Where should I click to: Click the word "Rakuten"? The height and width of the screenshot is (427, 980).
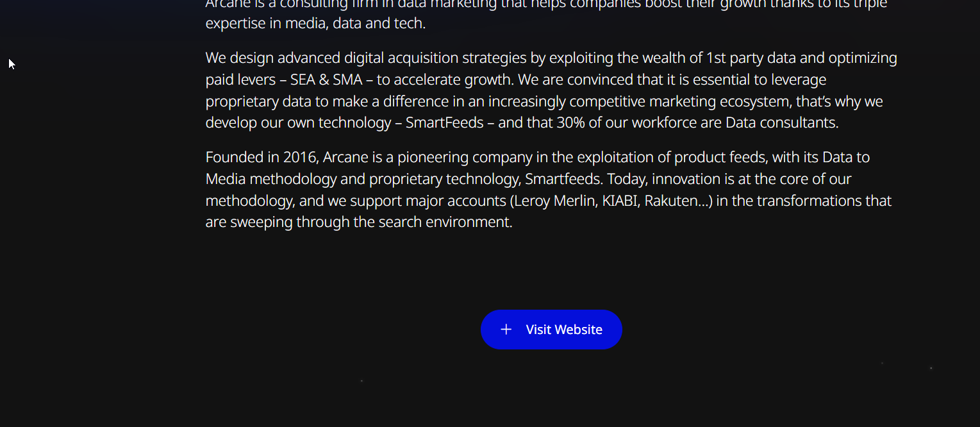pyautogui.click(x=669, y=201)
